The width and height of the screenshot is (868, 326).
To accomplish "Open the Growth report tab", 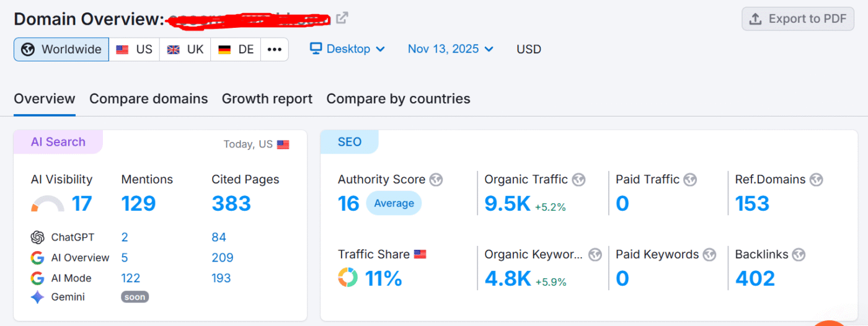I will tap(267, 99).
